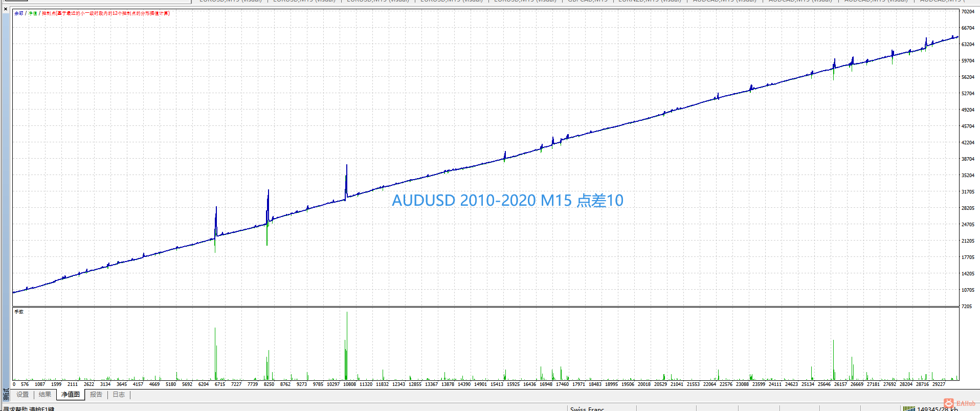Image resolution: width=980 pixels, height=411 pixels.
Task: Switch to the 结果 tab
Action: click(45, 395)
